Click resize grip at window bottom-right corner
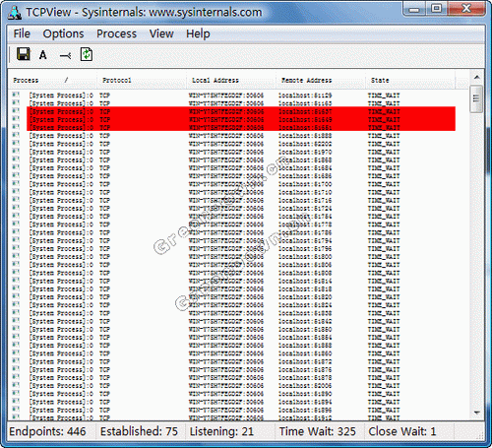This screenshot has width=492, height=448. point(480,435)
